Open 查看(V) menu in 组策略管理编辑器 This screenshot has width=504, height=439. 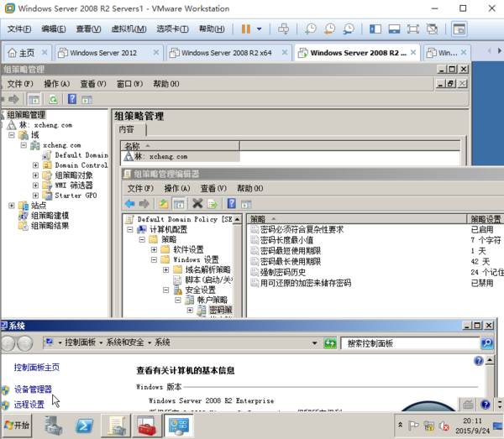click(213, 188)
